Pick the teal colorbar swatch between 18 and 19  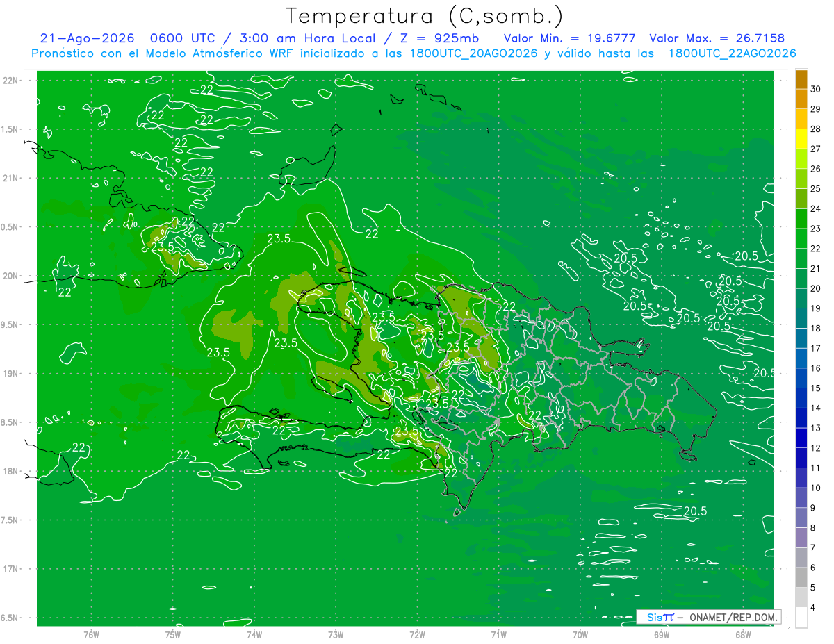[x=801, y=318]
